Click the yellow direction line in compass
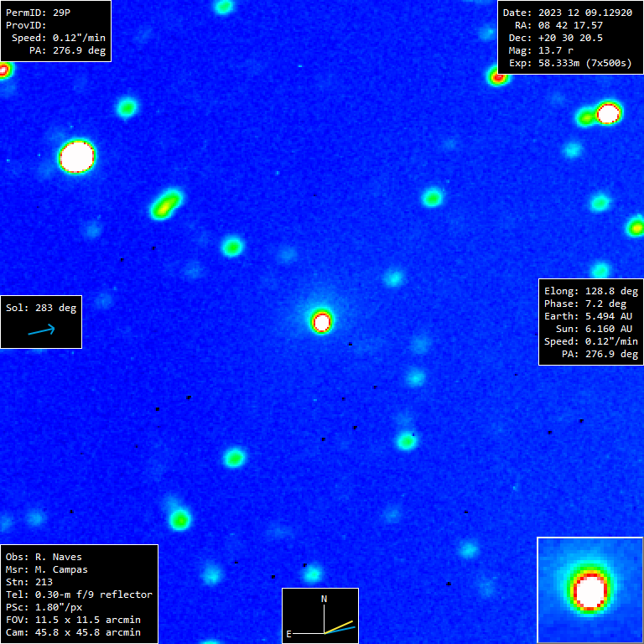Image resolution: width=644 pixels, height=644 pixels. pos(339,626)
